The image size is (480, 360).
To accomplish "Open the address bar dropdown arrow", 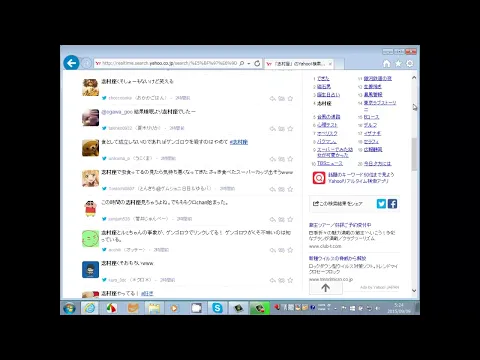I will click(249, 63).
